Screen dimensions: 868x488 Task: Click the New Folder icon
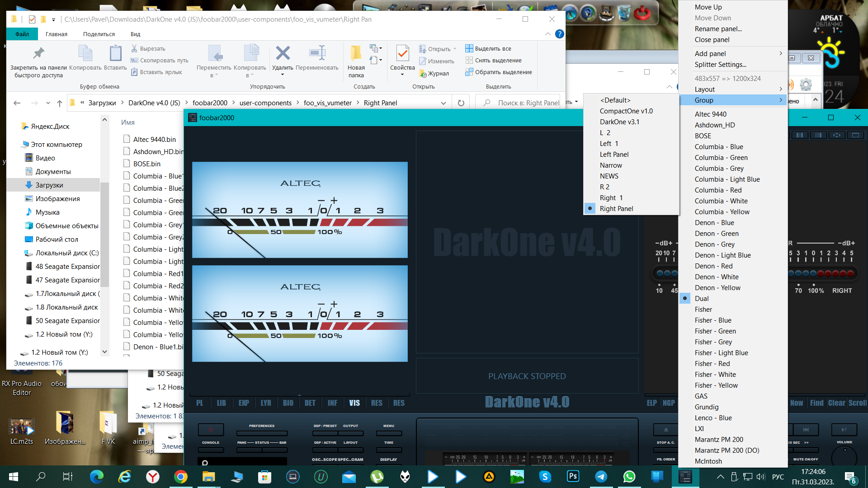coord(356,53)
